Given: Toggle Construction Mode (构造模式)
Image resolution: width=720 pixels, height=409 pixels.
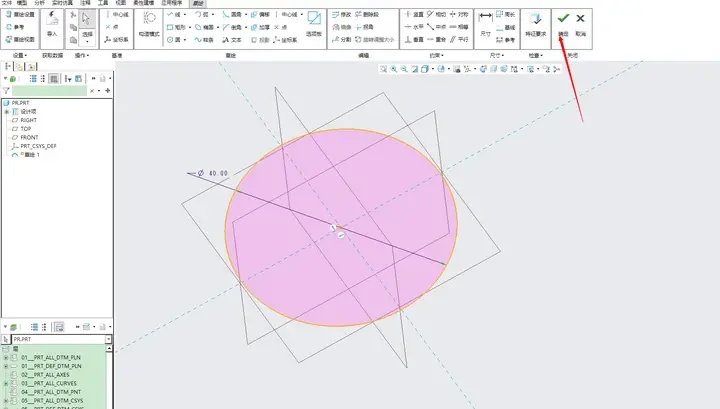Looking at the screenshot, I should [x=149, y=24].
